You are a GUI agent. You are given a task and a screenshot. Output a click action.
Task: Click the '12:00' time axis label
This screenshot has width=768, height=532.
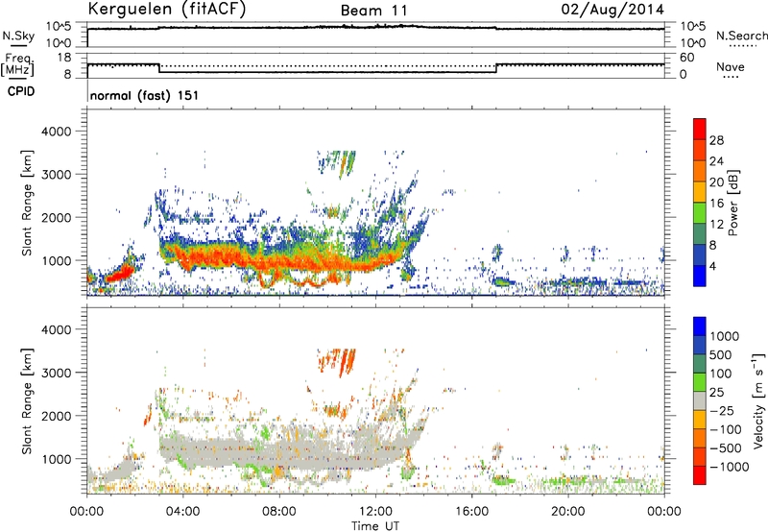click(375, 512)
